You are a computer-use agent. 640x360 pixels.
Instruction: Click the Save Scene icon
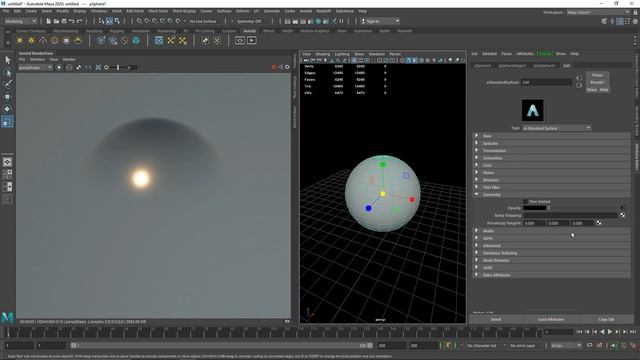tap(64, 21)
